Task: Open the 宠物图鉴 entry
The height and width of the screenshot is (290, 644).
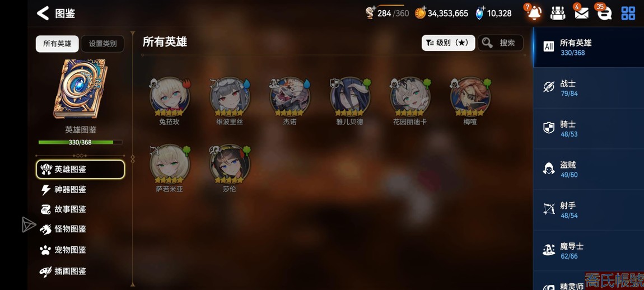Action: pyautogui.click(x=64, y=250)
